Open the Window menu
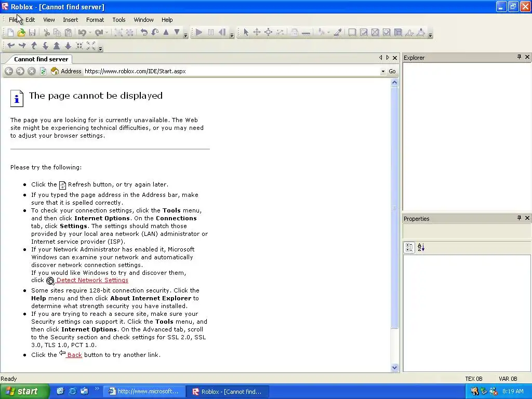 [x=143, y=20]
